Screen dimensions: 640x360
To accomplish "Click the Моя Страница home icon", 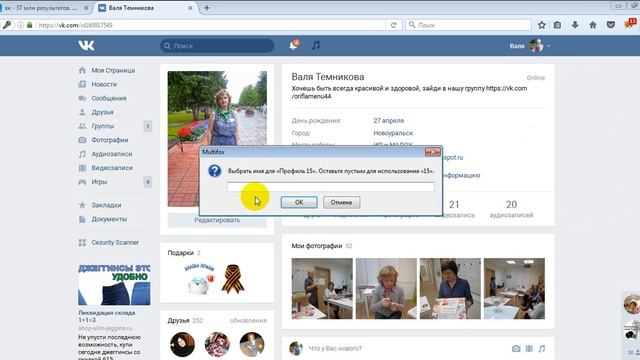I will coord(82,70).
